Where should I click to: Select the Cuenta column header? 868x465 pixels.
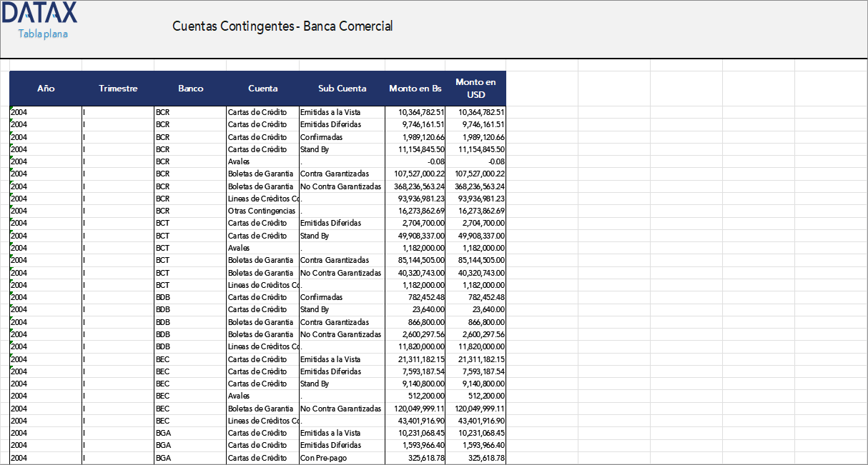point(263,89)
